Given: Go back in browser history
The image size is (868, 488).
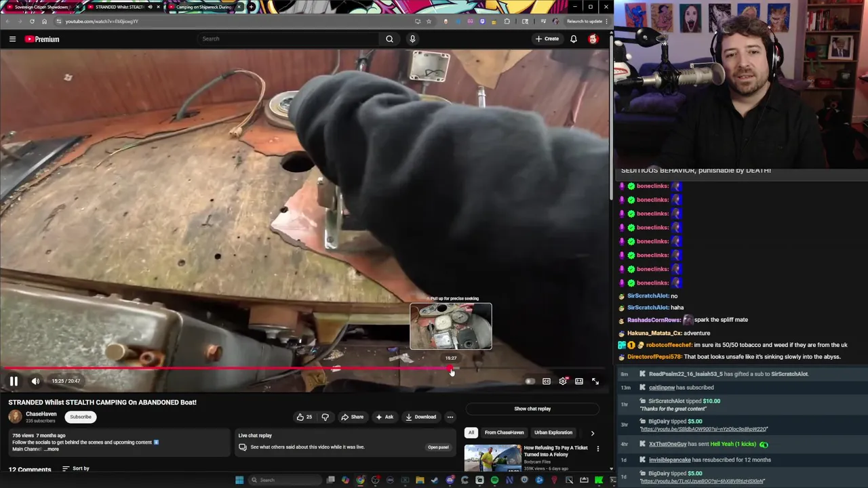Looking at the screenshot, I should [x=7, y=21].
